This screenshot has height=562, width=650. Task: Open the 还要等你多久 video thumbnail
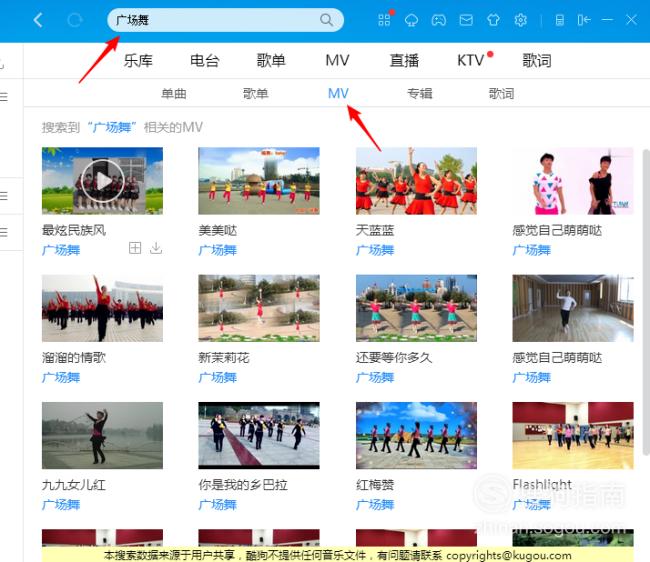[416, 308]
